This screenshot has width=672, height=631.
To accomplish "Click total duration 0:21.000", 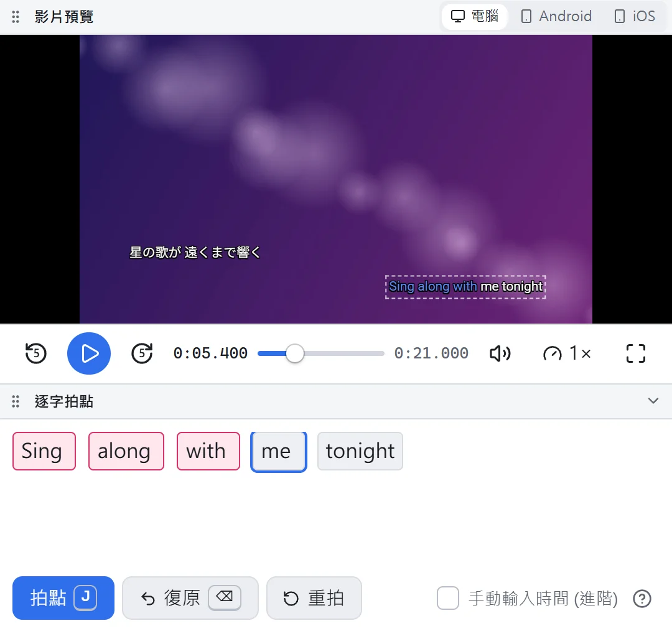I will tap(431, 353).
